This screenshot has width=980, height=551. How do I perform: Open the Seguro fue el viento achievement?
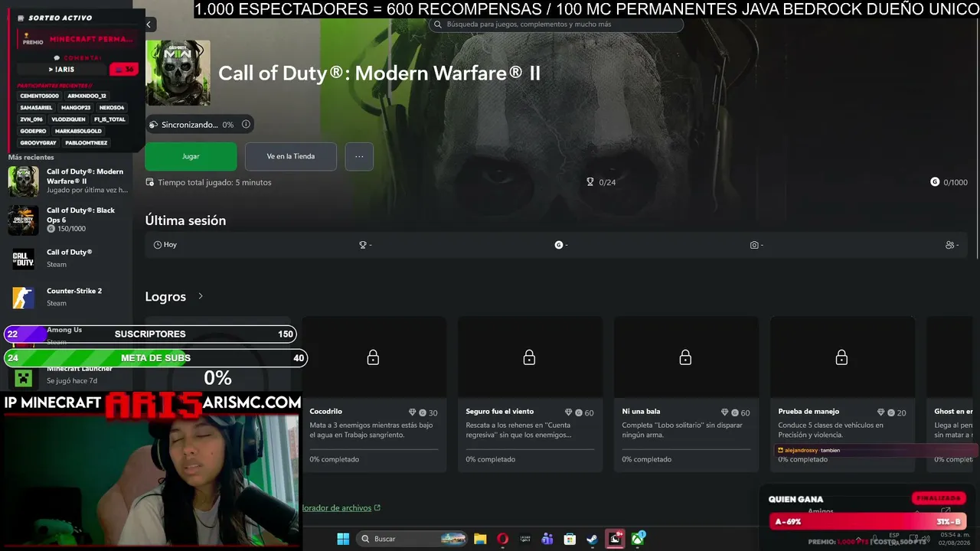[x=530, y=394]
